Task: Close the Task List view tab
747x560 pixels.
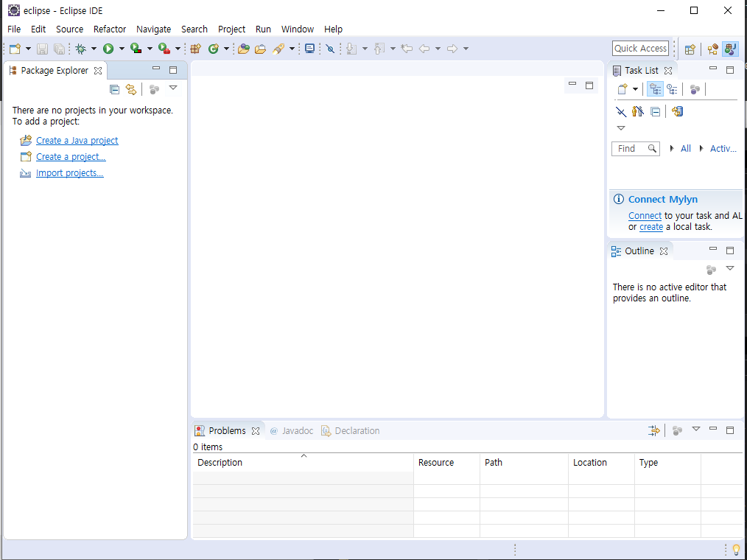Action: tap(668, 71)
